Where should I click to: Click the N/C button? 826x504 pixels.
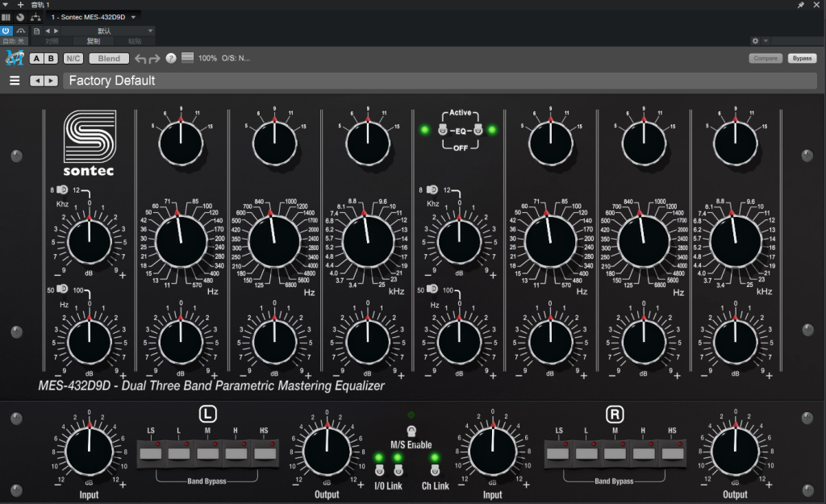pos(73,58)
